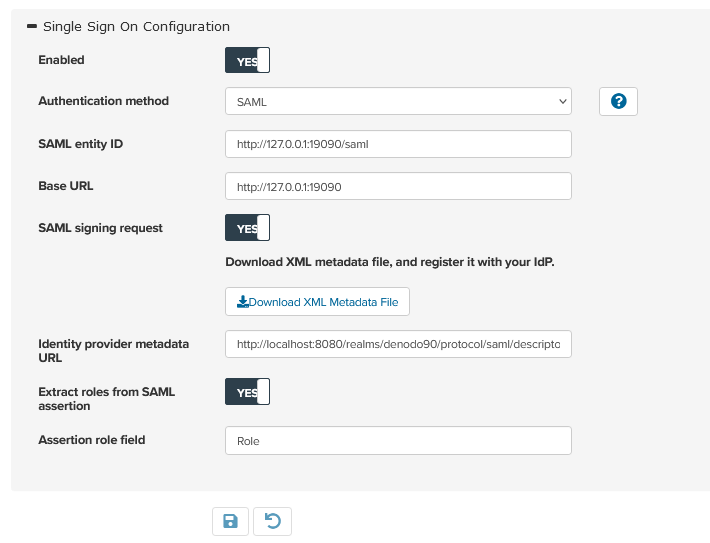Click the Enabled label text
This screenshot has width=710, height=543.
[x=61, y=60]
